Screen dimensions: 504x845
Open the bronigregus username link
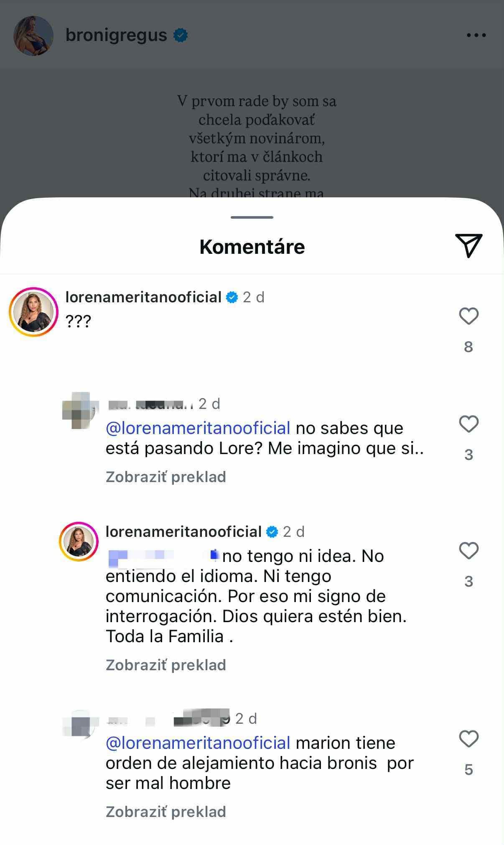click(x=116, y=36)
